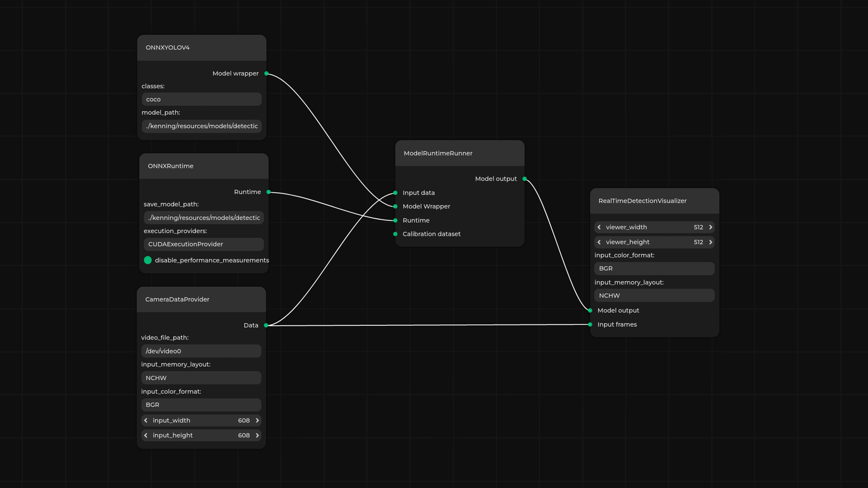Open the classes dropdown showing coco
The image size is (868, 488).
[201, 99]
